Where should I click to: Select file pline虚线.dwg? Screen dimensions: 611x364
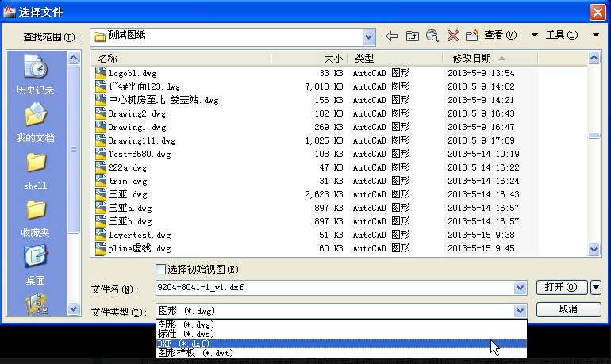point(140,248)
